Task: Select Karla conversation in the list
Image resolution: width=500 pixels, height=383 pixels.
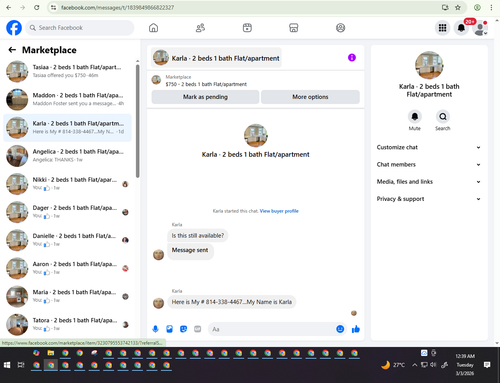Action: (x=67, y=128)
